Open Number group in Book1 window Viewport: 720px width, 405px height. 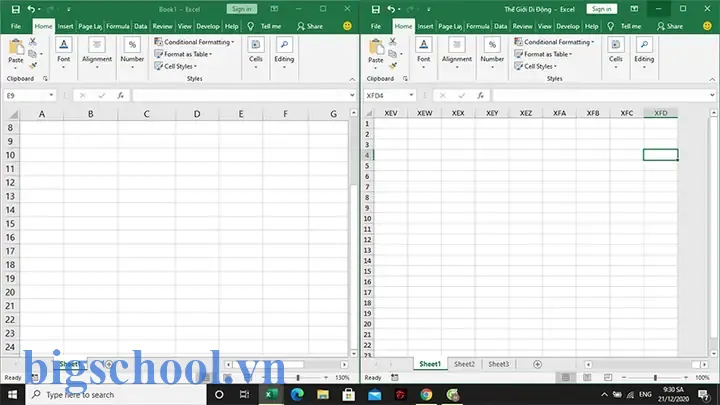pos(132,54)
